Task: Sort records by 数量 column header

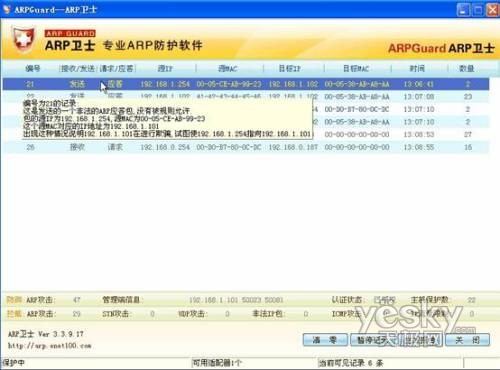Action: pyautogui.click(x=466, y=68)
